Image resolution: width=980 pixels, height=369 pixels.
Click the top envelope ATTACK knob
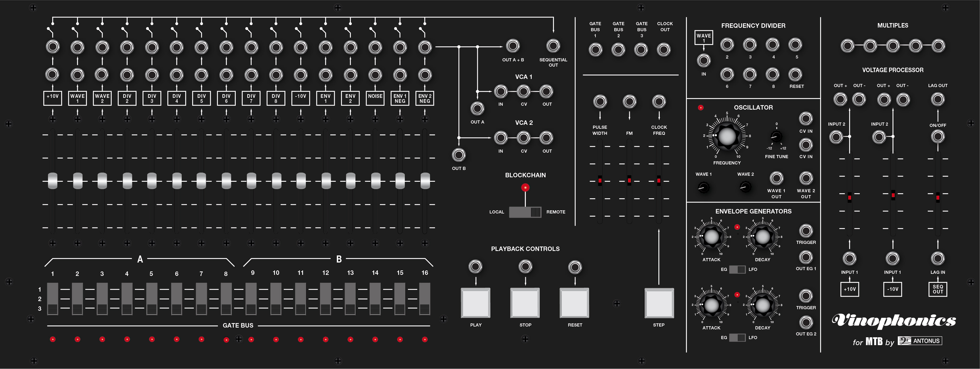coord(711,237)
